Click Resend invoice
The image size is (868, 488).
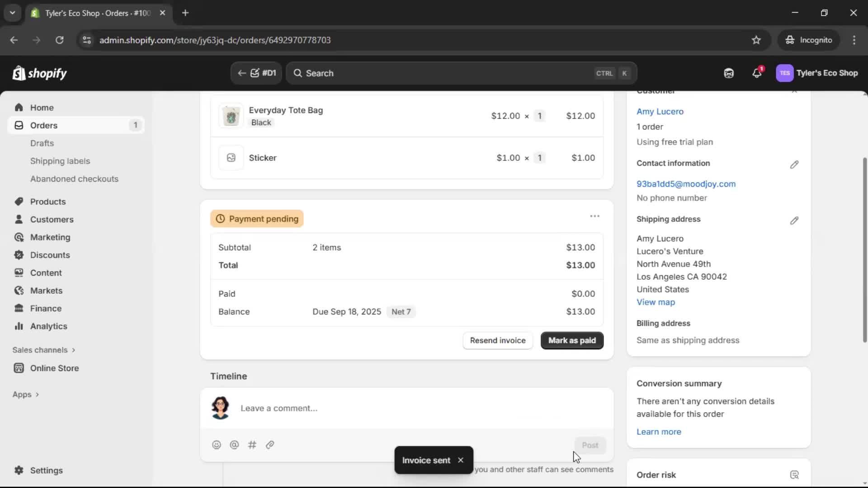[497, 340]
